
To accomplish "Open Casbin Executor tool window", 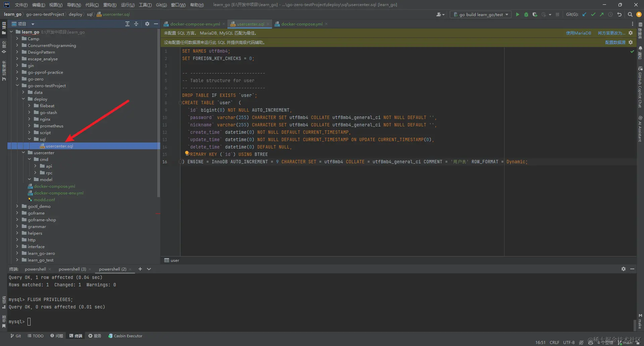I will [125, 336].
